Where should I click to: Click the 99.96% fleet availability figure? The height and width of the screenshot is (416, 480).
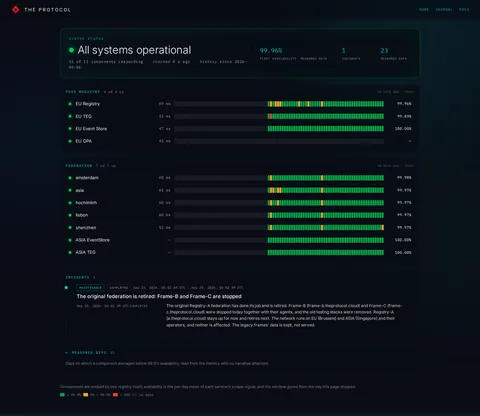coord(271,50)
